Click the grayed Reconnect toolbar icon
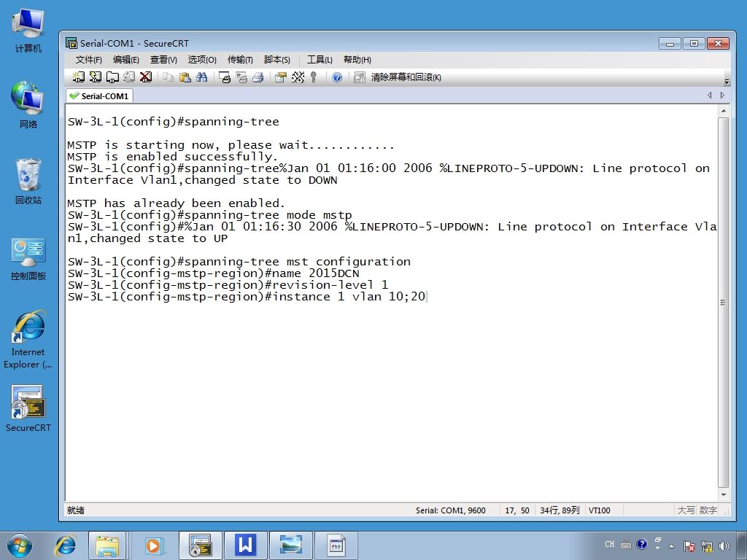Viewport: 747px width, 560px height. [129, 77]
